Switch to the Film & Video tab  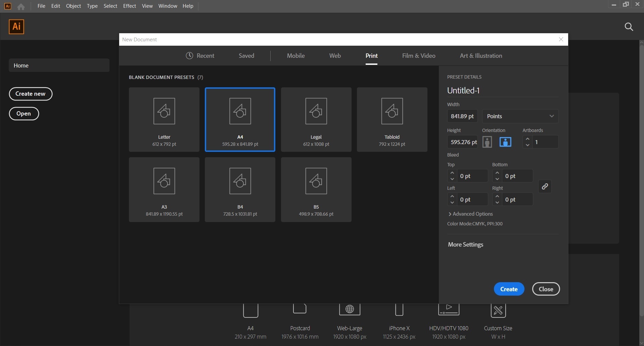(419, 56)
